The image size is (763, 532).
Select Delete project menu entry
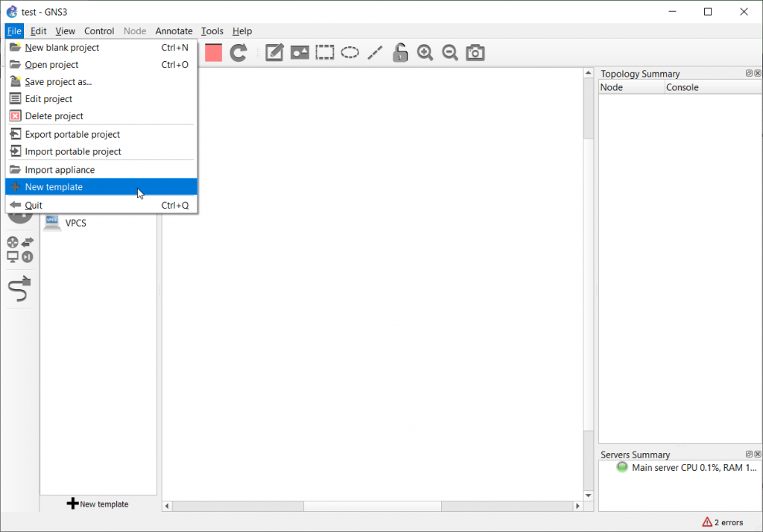click(x=101, y=115)
